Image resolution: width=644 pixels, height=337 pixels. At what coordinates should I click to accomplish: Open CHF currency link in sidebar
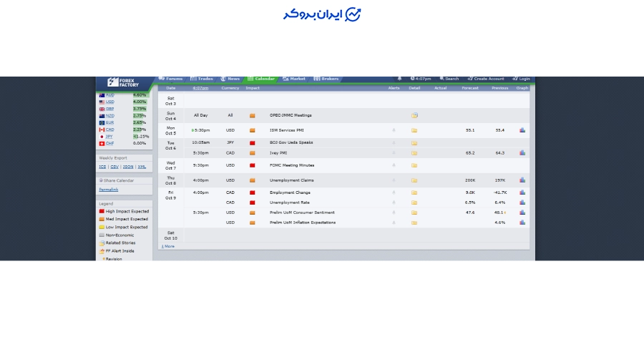(109, 144)
